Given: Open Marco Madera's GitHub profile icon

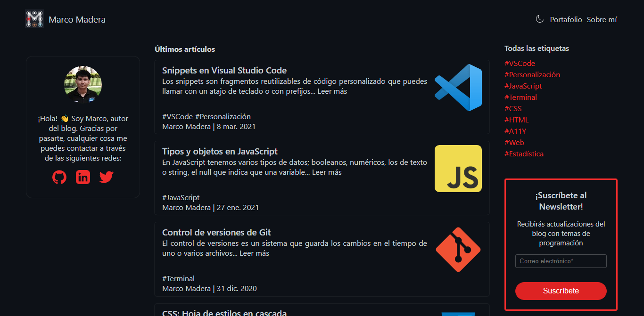Looking at the screenshot, I should click(x=59, y=177).
